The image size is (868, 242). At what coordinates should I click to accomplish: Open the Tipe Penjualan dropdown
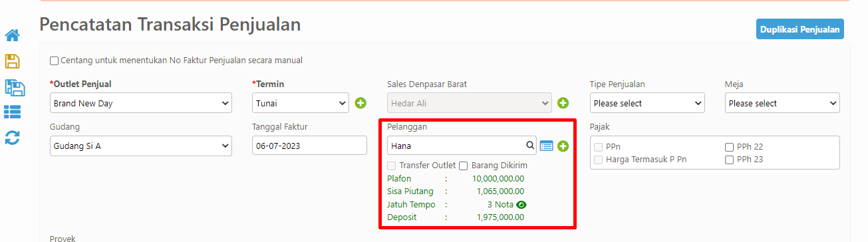[647, 103]
